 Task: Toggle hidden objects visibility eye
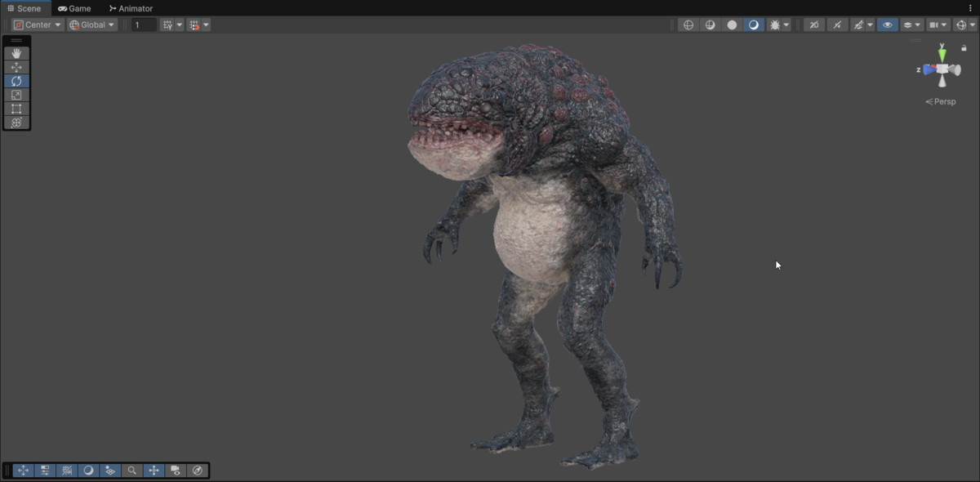coord(888,25)
